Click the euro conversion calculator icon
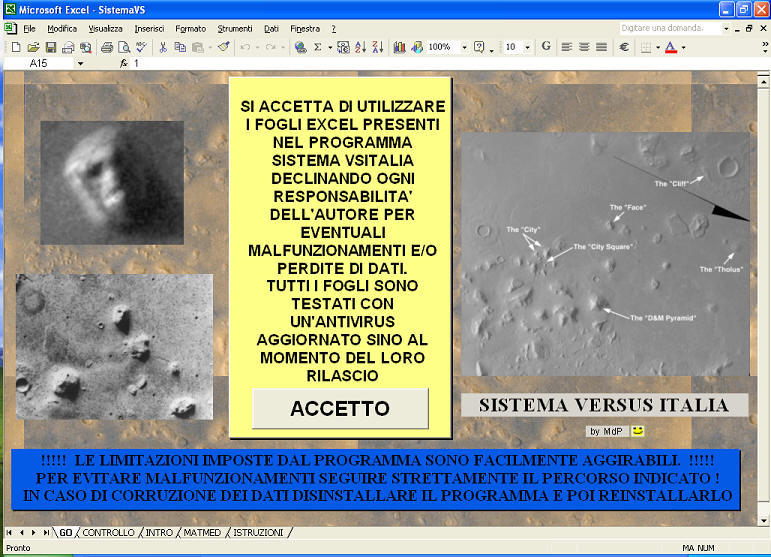Viewport: 771px width, 557px height. [343, 47]
